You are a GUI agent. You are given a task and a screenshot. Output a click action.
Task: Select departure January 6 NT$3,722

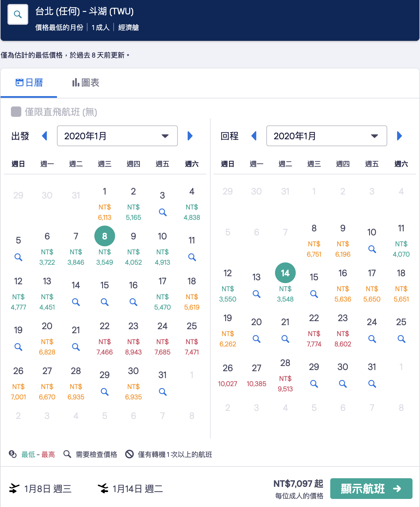(x=47, y=249)
